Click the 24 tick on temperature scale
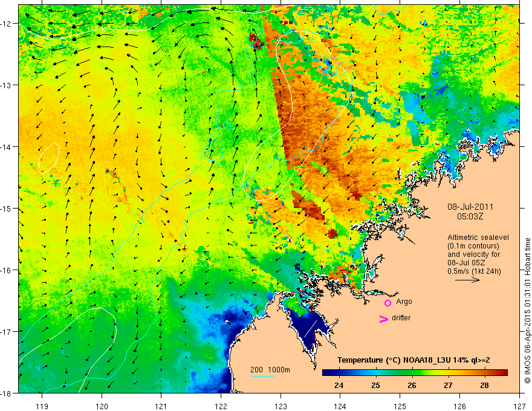 pos(339,385)
